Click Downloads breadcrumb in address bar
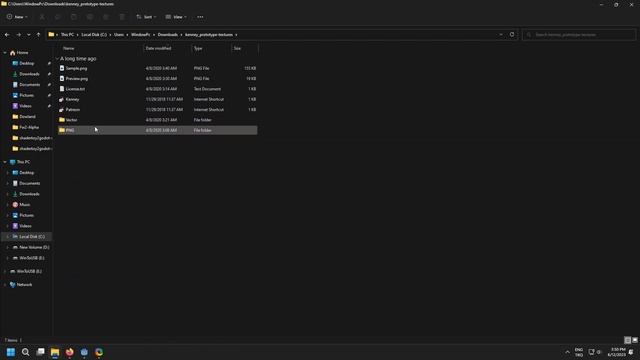The image size is (640, 360). [168, 35]
